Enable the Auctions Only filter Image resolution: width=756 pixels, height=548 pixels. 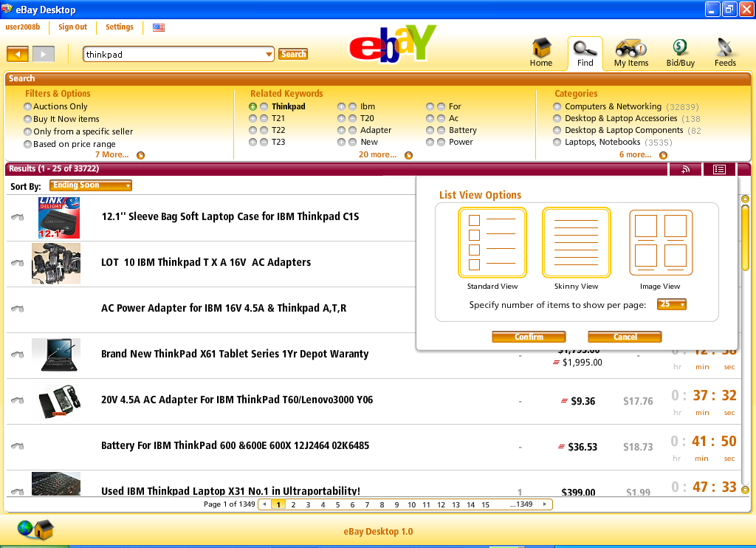[27, 106]
